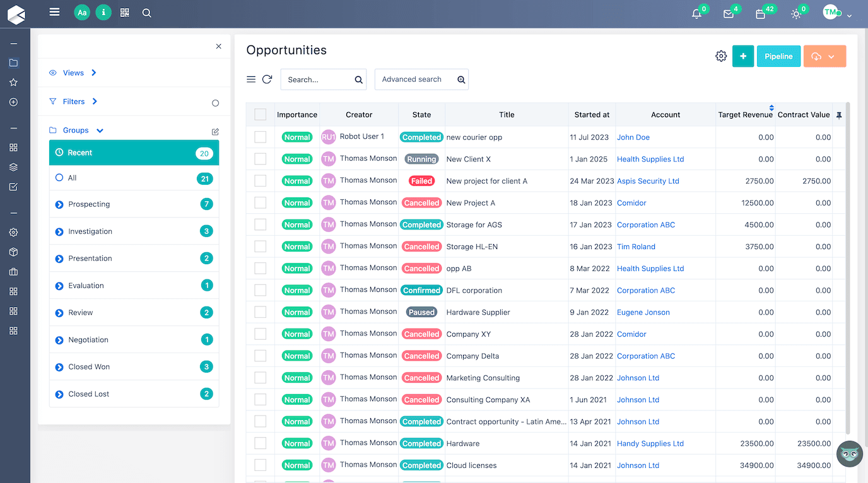Click into the Search input field
Image resolution: width=868 pixels, height=483 pixels.
pos(317,79)
